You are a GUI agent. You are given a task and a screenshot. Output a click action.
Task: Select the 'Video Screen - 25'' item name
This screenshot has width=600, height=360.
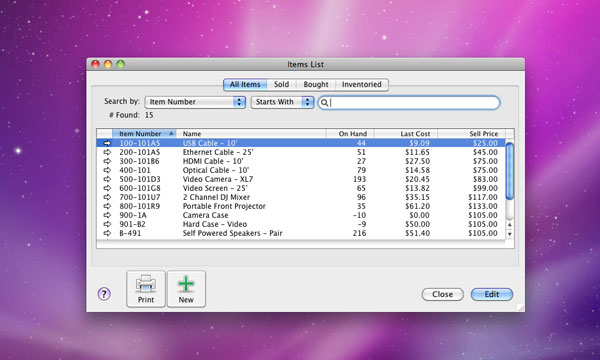pos(215,188)
